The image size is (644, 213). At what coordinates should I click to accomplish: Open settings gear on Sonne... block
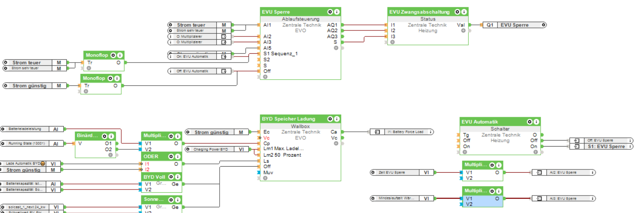click(171, 200)
